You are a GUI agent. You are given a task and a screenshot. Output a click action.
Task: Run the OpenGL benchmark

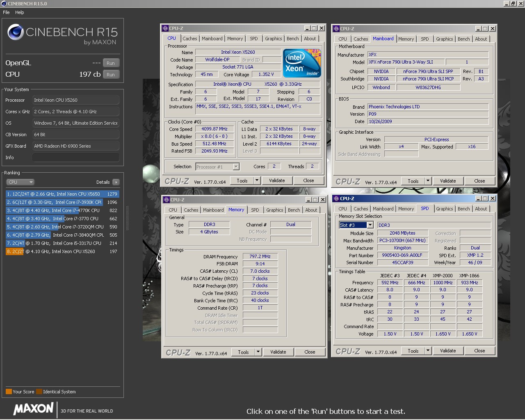pos(111,63)
